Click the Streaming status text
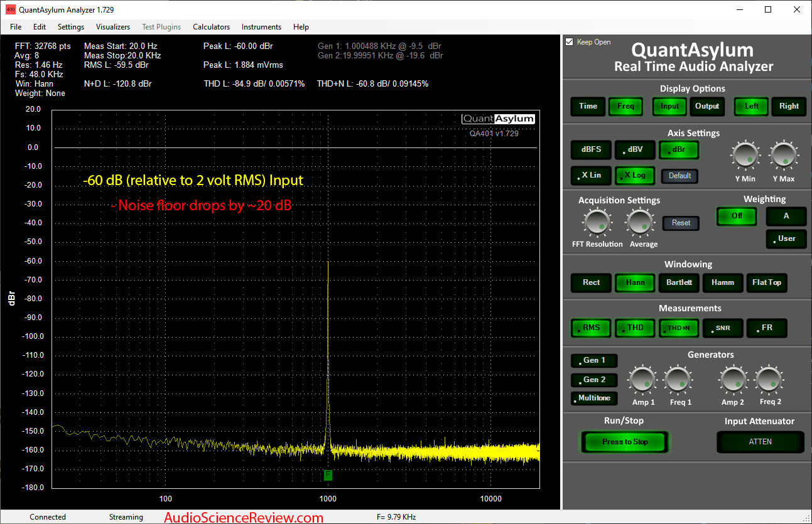Screen dimensions: 812x524 coord(126,517)
